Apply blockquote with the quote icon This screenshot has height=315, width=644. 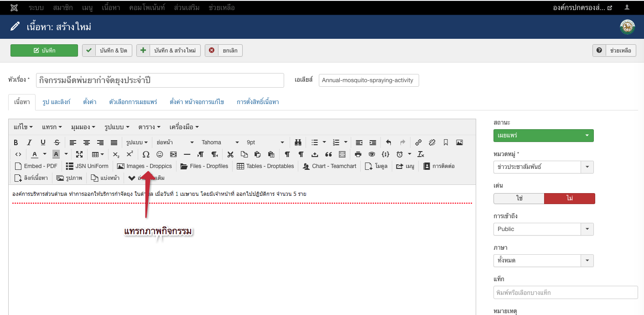click(328, 154)
